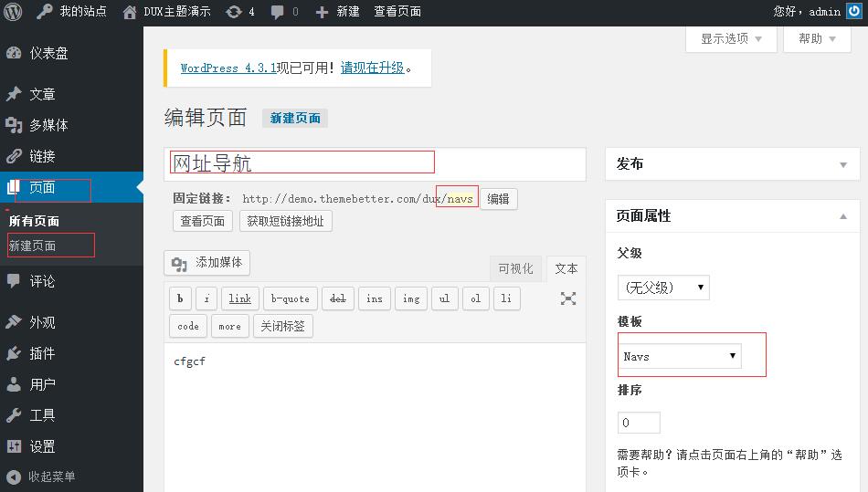Open the 多媒体 media icon
Image resolution: width=868 pixels, height=492 pixels.
pos(14,125)
